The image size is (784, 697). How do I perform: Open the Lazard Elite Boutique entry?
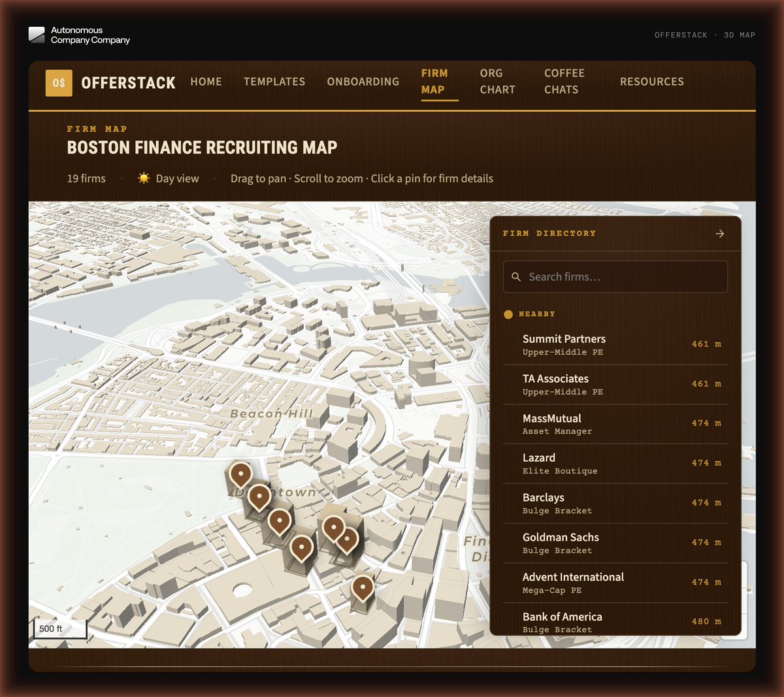[x=615, y=464]
